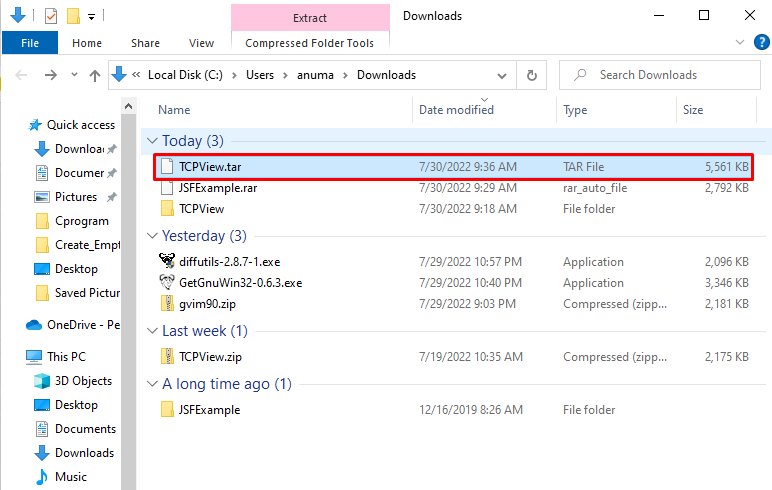Go forward with the Forward arrow
The width and height of the screenshot is (772, 490).
click(x=51, y=75)
